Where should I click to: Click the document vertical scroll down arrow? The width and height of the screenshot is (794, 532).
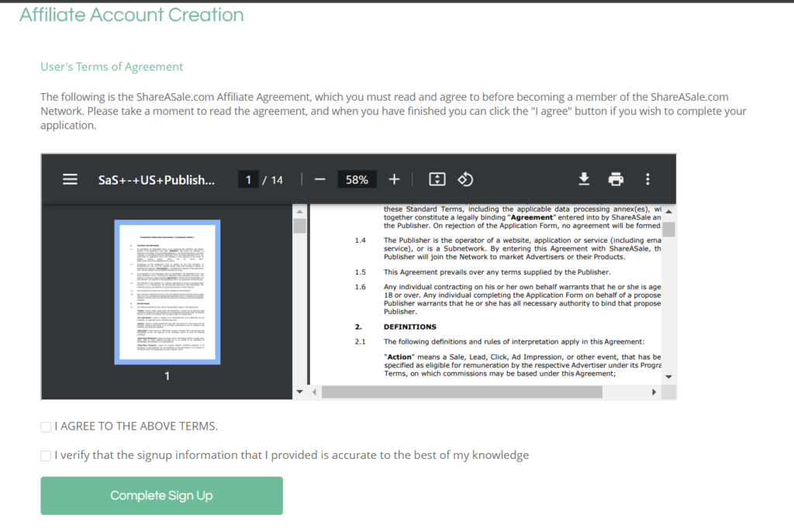[669, 377]
